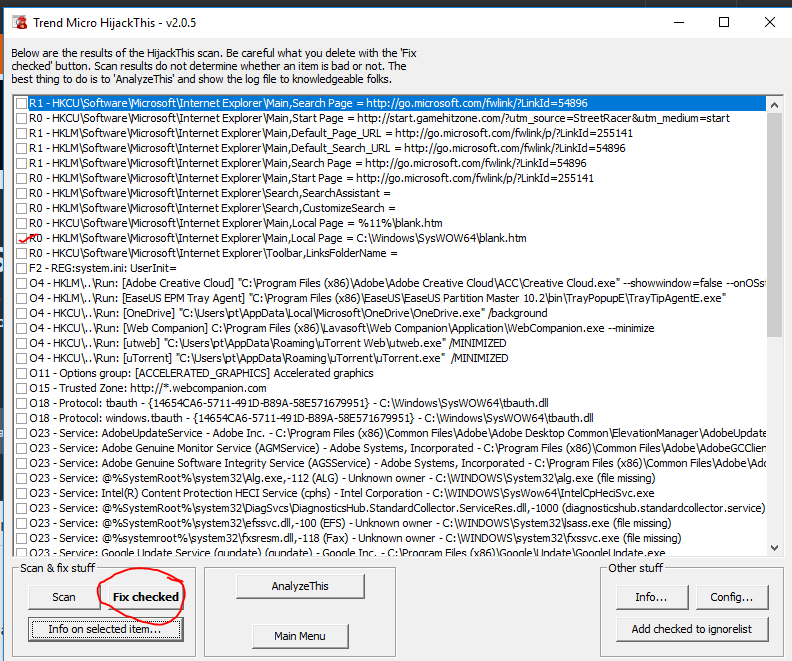
Task: Click the list scrollbar down arrow
Action: [x=774, y=547]
